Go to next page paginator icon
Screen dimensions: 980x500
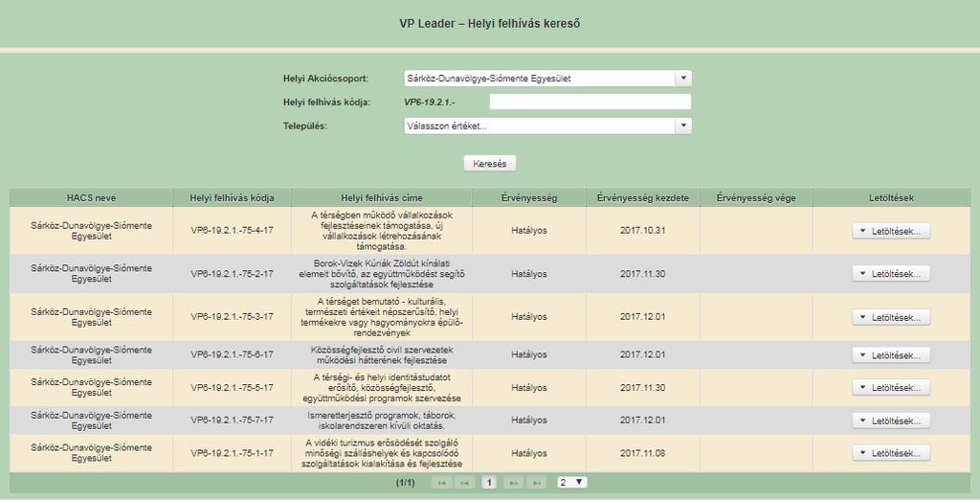point(513,483)
